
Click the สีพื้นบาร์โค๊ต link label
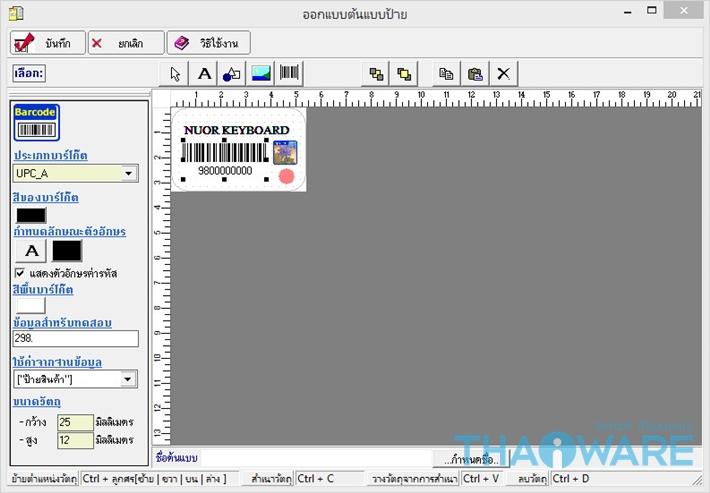(x=43, y=290)
